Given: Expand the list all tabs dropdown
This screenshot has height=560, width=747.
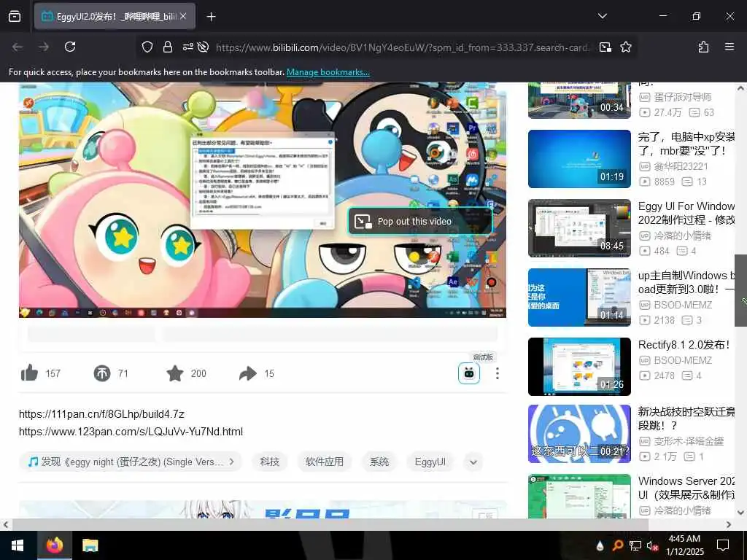Looking at the screenshot, I should pyautogui.click(x=602, y=16).
